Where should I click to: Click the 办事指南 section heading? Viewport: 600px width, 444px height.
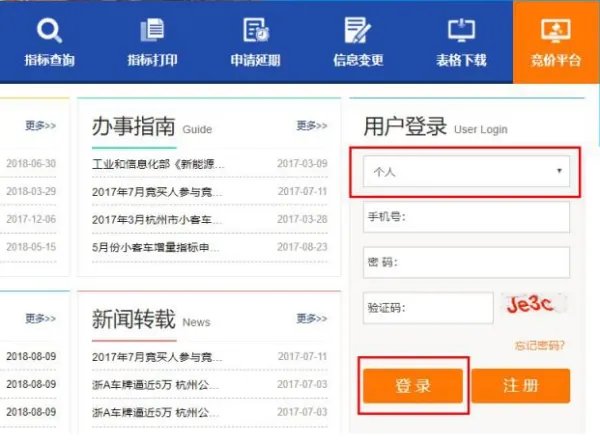tap(134, 126)
